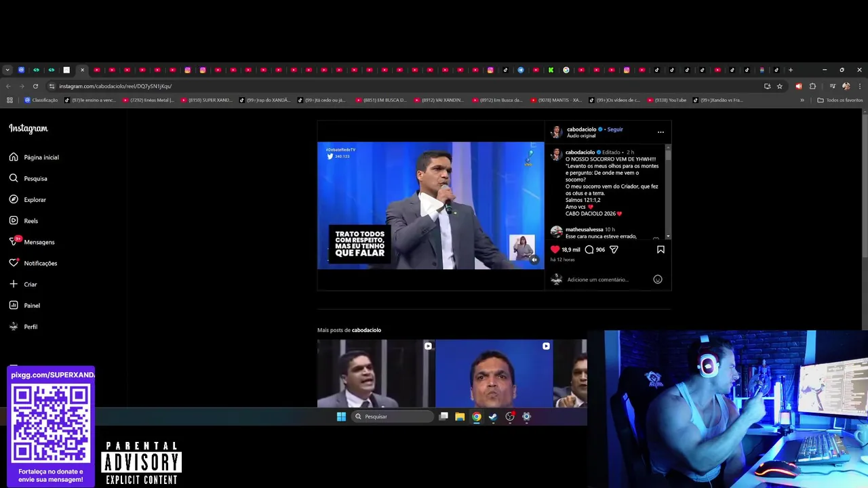Click the Windows Pesquisar search box

[393, 417]
